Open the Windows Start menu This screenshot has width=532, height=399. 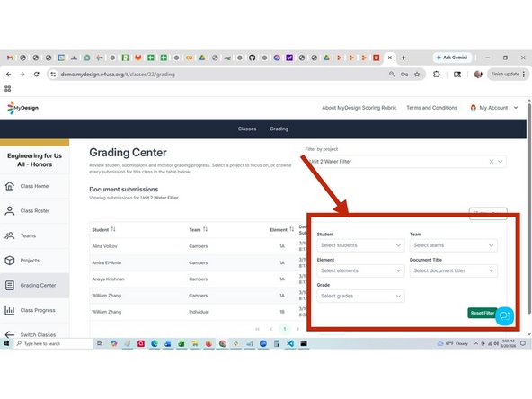tap(6, 343)
